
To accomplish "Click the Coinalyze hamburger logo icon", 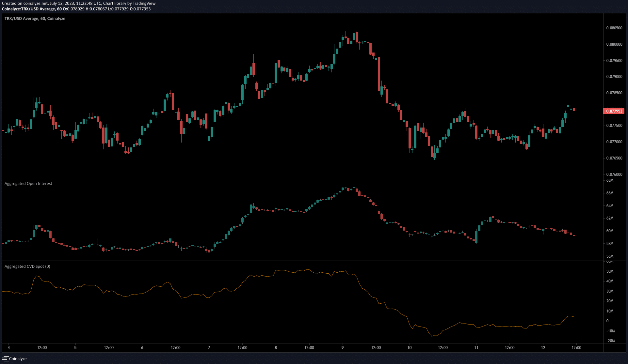I will tap(5, 358).
